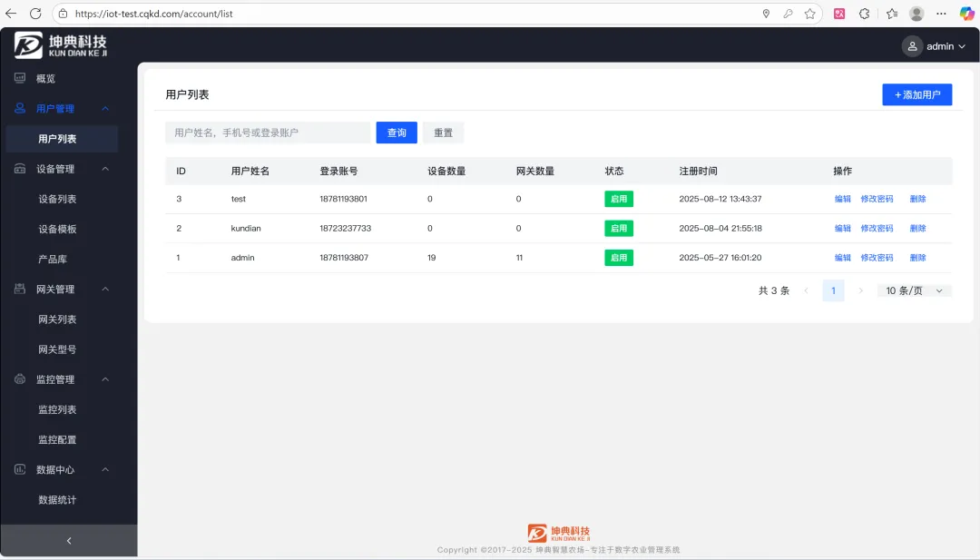Click the Kun Dian Ke Ji logo in the header
The image size is (980, 560).
(61, 45)
